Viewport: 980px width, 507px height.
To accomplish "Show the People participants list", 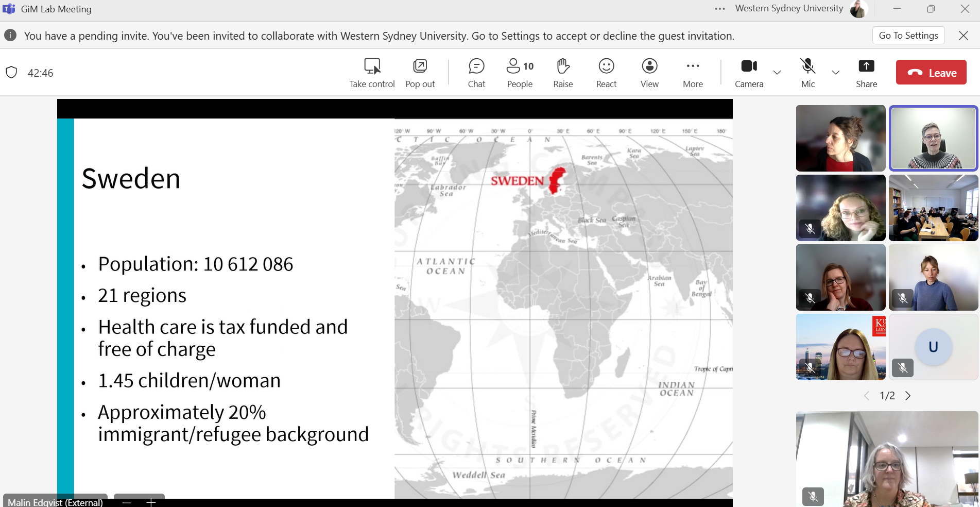I will [520, 73].
